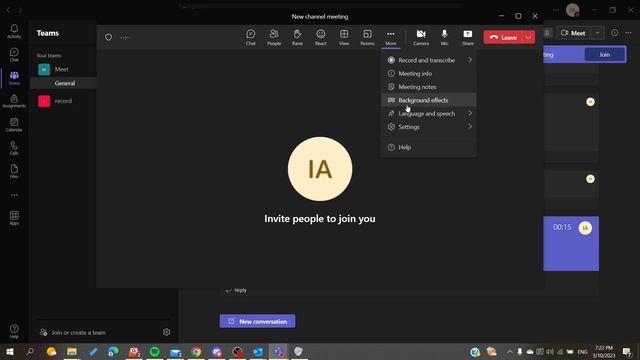
Task: Open Activity in Teams sidebar
Action: 14,31
